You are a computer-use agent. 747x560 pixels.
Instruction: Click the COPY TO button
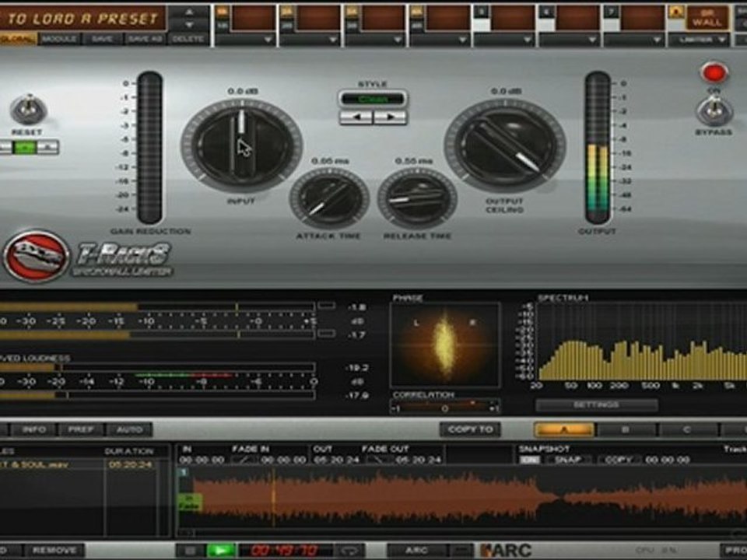pos(470,429)
